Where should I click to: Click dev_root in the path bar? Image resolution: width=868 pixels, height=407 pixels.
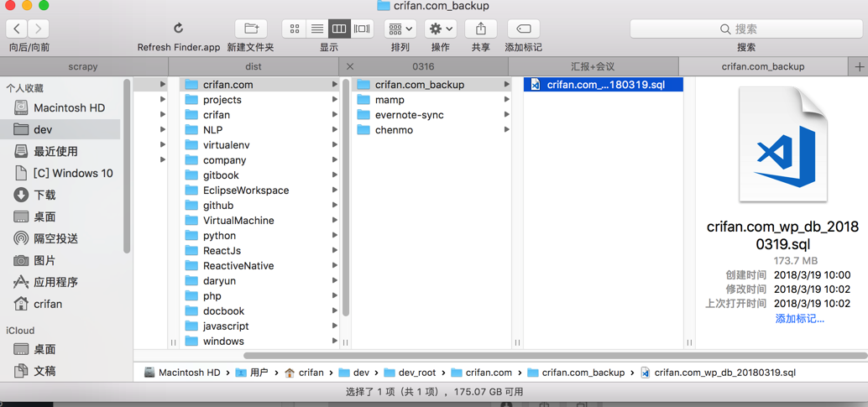pos(410,373)
